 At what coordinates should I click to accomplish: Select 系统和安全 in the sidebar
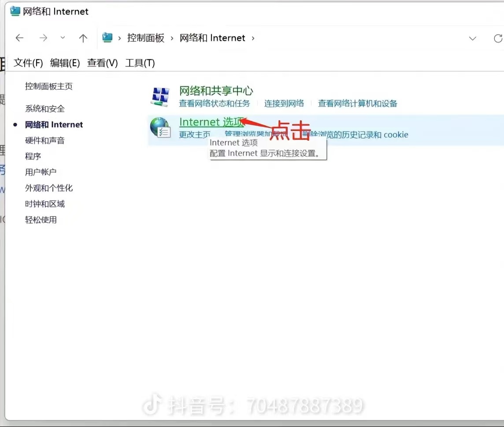45,109
